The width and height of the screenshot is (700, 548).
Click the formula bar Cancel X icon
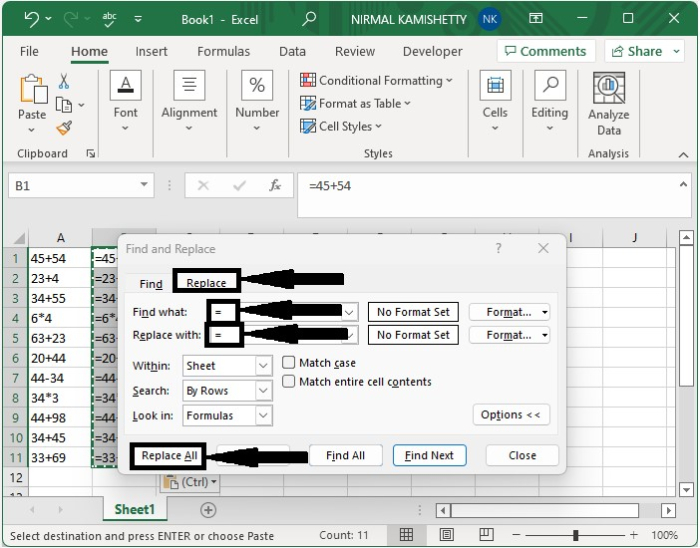[x=203, y=185]
